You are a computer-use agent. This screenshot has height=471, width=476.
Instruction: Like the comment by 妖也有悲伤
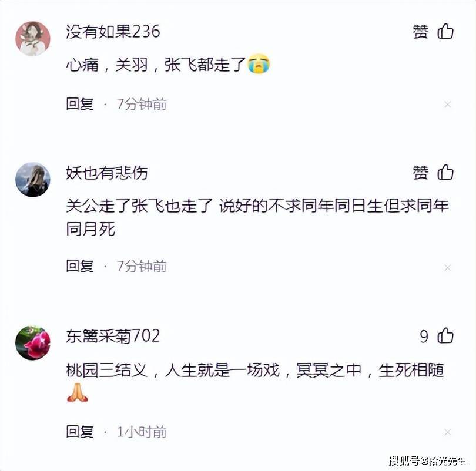[445, 172]
